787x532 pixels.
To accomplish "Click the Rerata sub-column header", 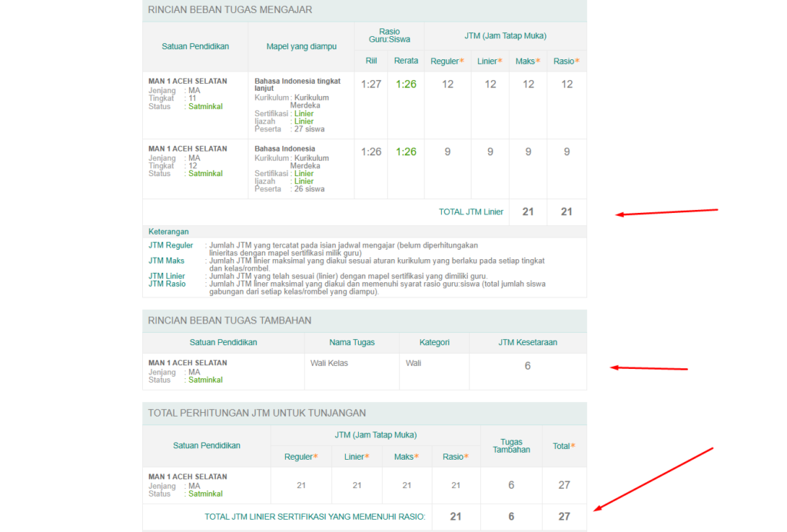I will pos(406,62).
